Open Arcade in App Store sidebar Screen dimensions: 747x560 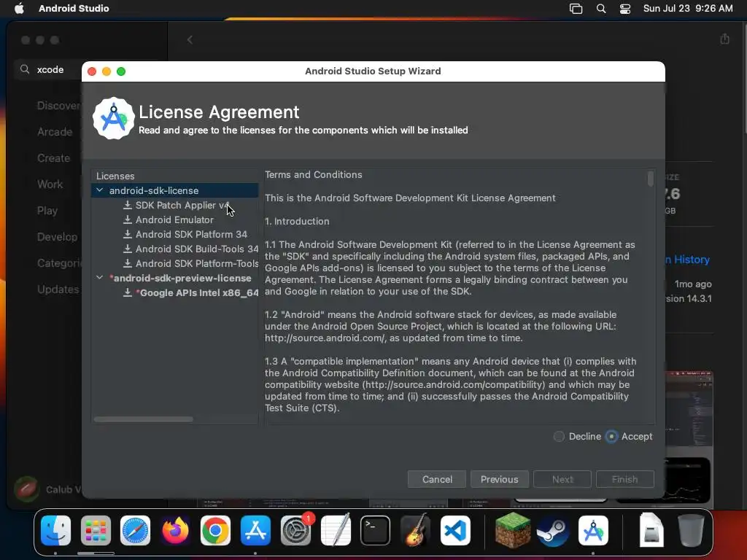[x=55, y=132]
